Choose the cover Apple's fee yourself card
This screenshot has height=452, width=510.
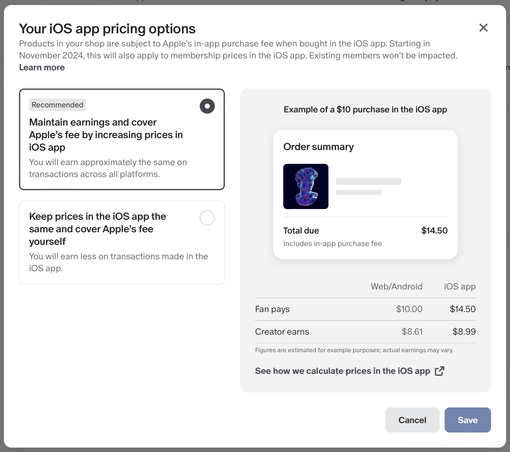coord(122,242)
